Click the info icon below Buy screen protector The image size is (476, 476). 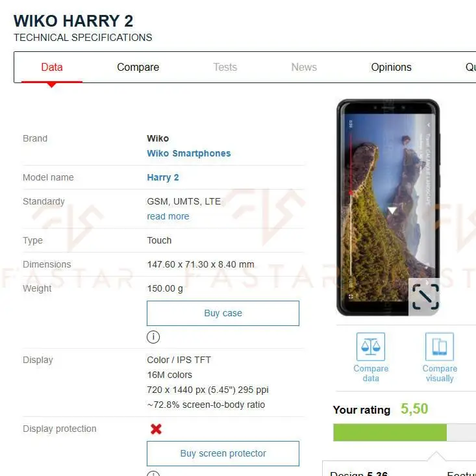pos(153,474)
